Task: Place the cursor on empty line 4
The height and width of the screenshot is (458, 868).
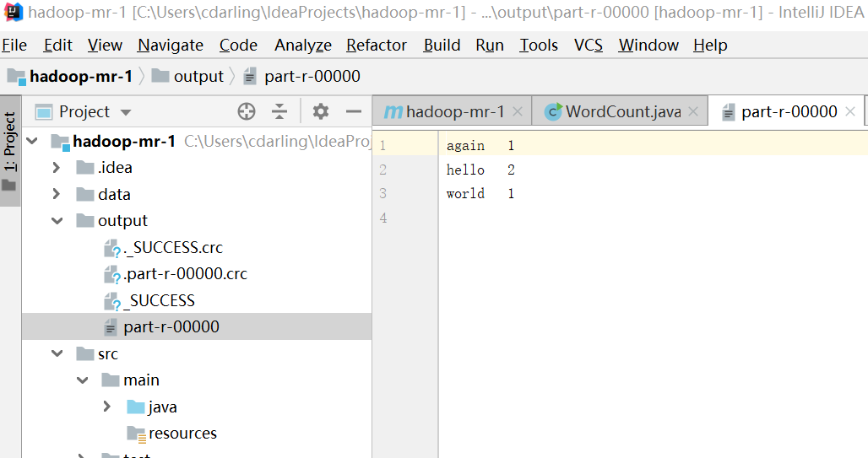Action: coord(654,218)
